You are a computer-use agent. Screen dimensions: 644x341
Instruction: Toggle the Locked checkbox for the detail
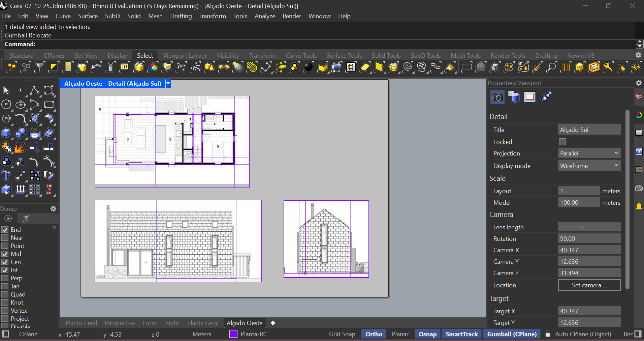click(x=562, y=142)
